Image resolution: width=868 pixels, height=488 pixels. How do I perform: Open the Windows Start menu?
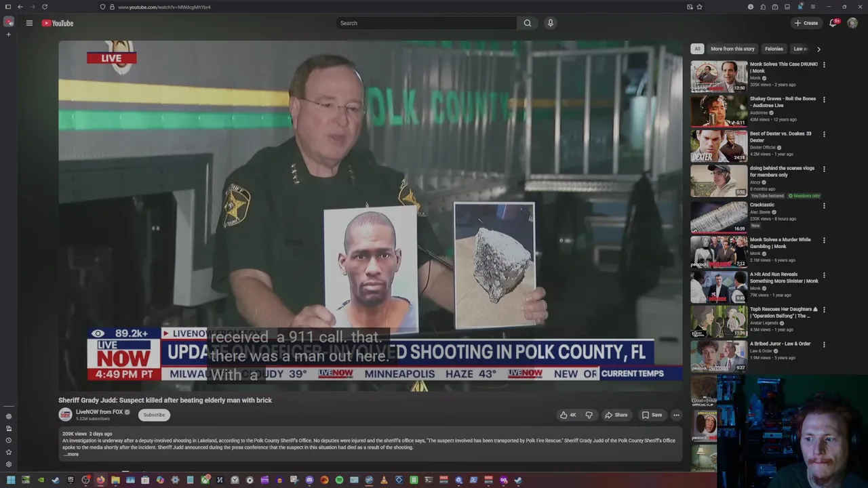tap(11, 480)
